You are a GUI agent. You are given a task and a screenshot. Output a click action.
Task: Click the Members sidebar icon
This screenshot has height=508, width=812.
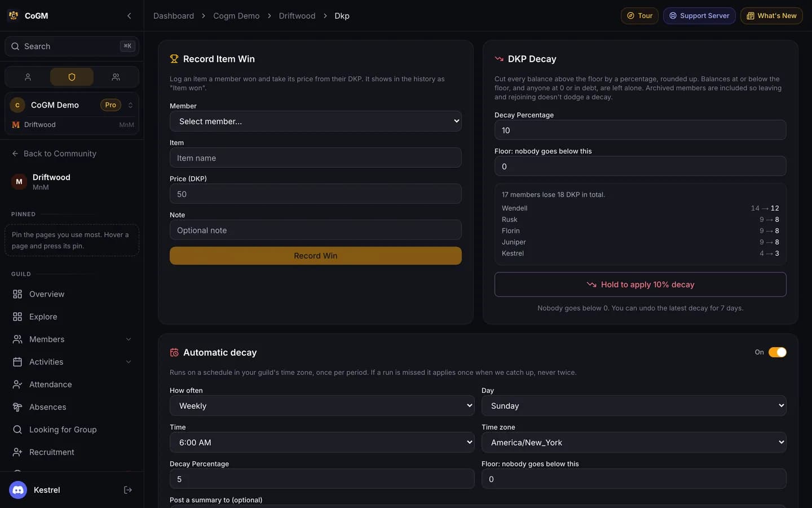pos(17,339)
